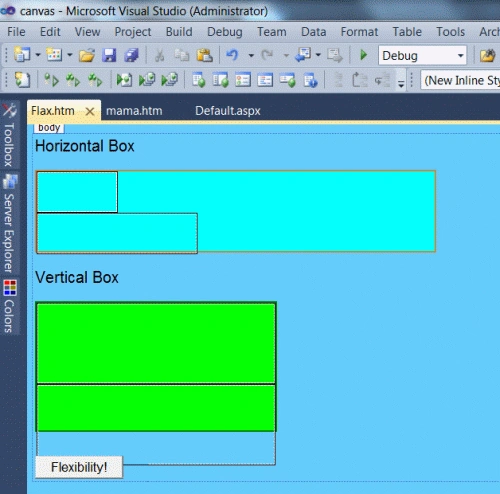This screenshot has height=494, width=500.
Task: Open the Debug solution configuration dropdown
Action: tap(422, 55)
